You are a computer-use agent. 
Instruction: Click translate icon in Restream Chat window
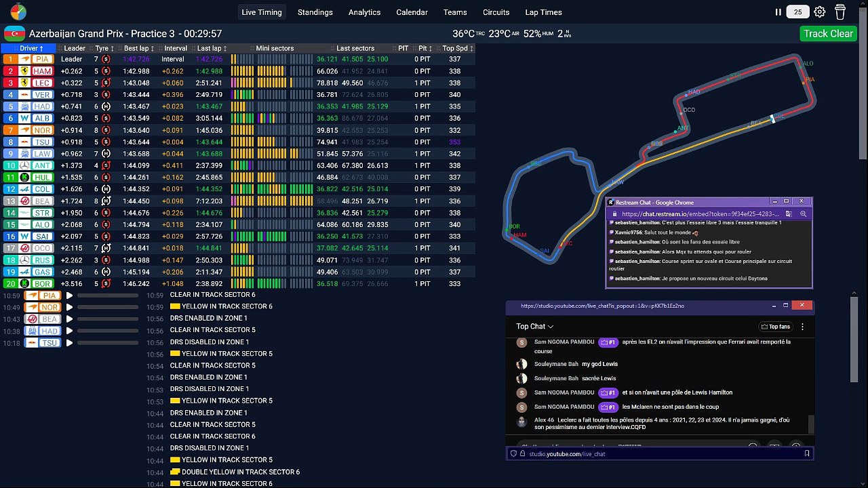point(789,213)
